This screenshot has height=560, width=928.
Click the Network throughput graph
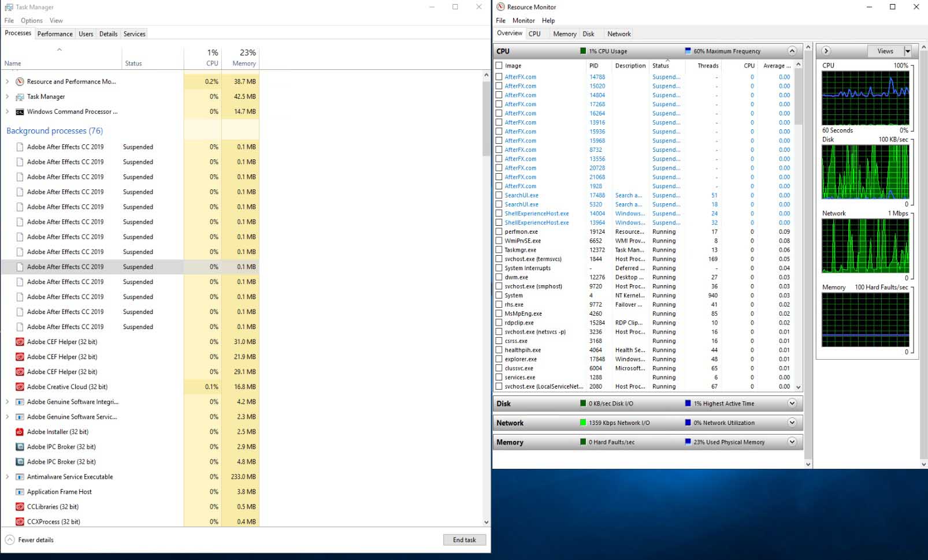[865, 246]
